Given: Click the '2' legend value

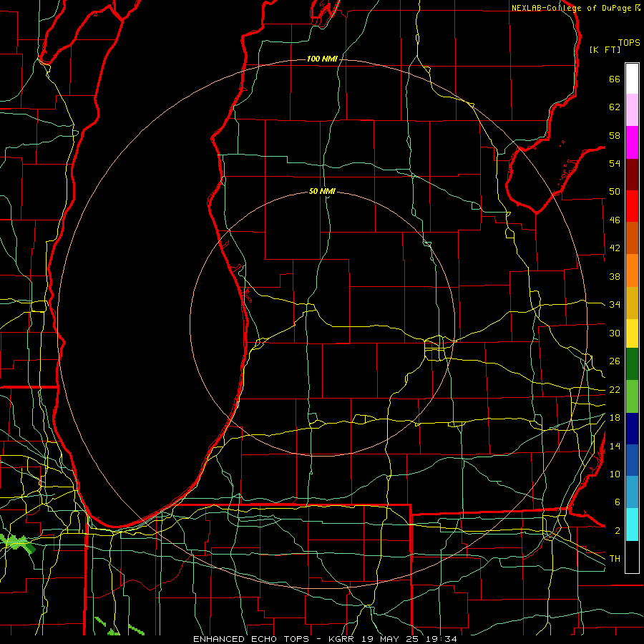Looking at the screenshot, I should (617, 531).
